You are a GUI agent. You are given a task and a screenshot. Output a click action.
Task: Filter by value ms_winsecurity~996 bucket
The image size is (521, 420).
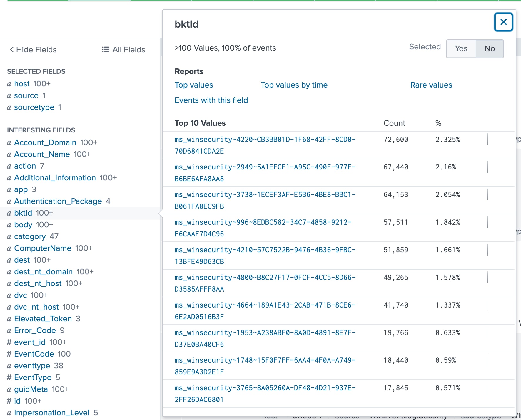[x=263, y=228]
